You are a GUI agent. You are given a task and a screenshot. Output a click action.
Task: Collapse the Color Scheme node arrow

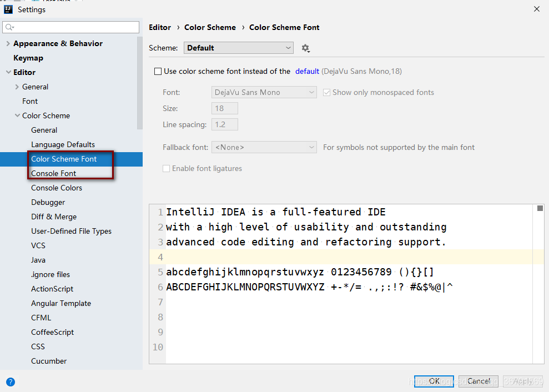[x=17, y=115]
